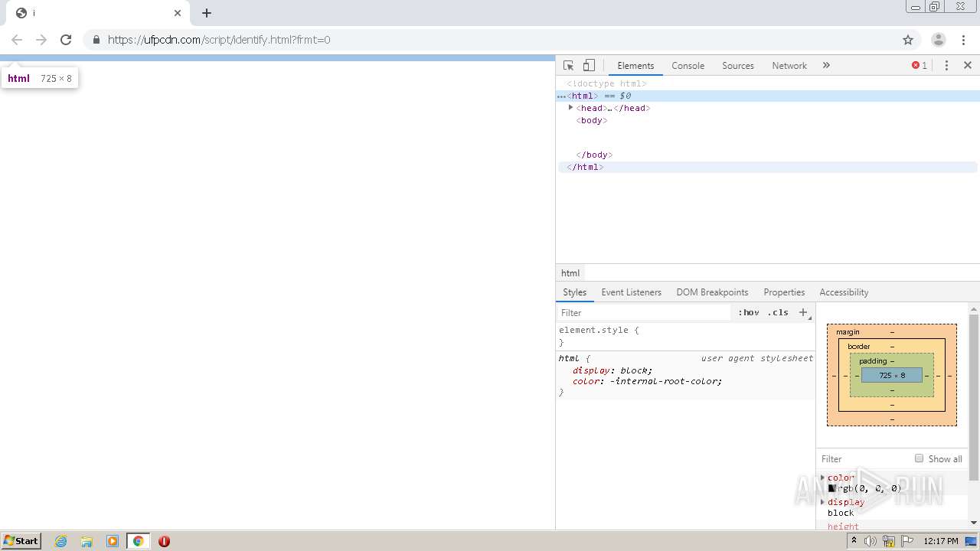Focus the Styles filter field

pos(645,313)
